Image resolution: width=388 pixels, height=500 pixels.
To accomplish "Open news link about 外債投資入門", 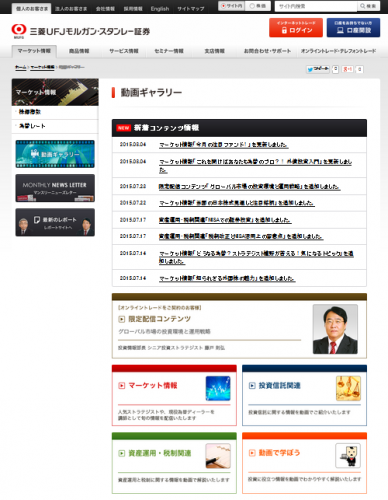I will [x=255, y=166].
